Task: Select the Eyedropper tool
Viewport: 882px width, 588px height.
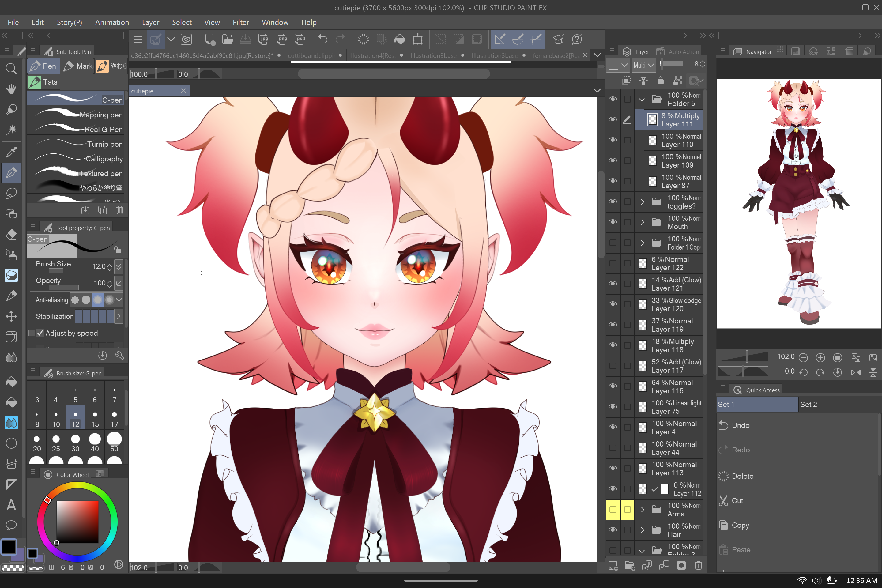Action: pyautogui.click(x=11, y=152)
